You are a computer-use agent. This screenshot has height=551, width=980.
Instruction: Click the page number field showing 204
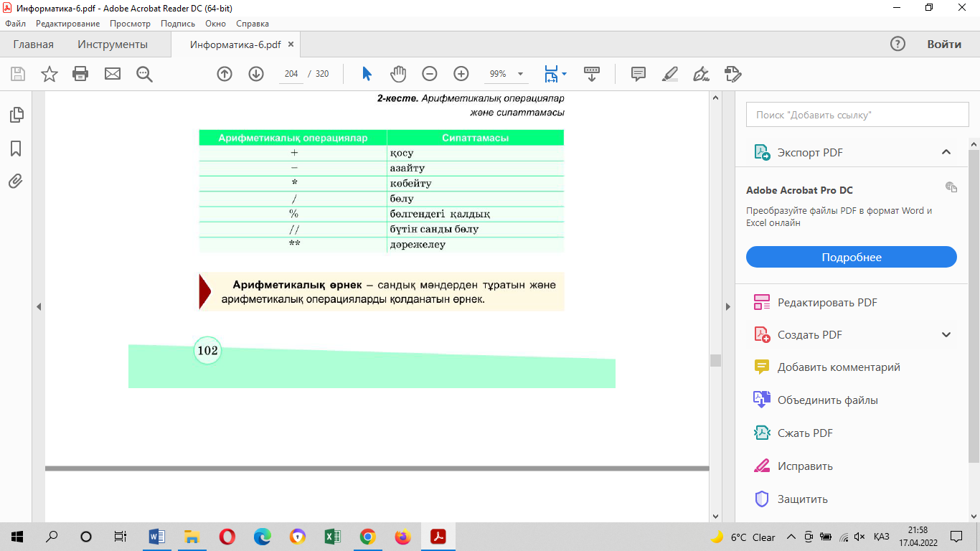[291, 74]
